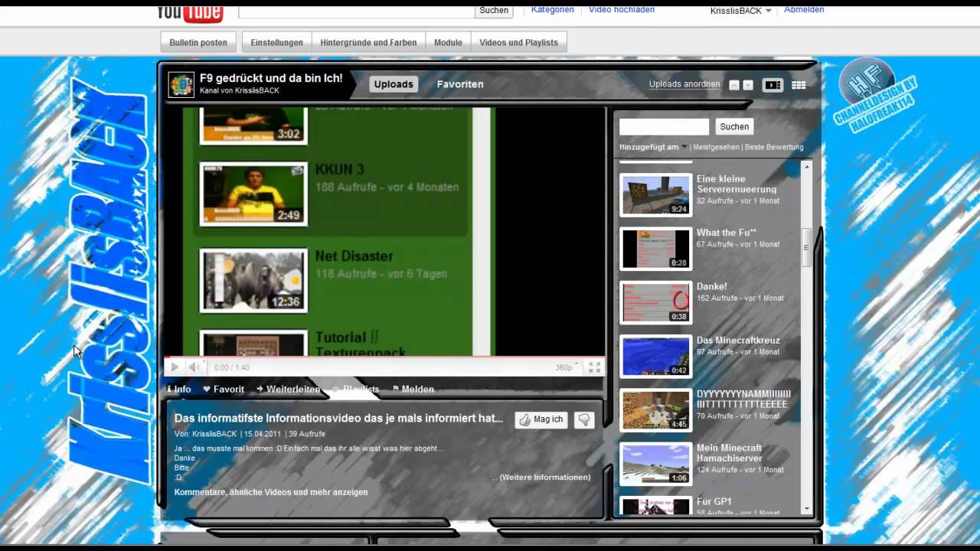The height and width of the screenshot is (551, 980).
Task: Open Danke! video thumbnail
Action: [655, 302]
